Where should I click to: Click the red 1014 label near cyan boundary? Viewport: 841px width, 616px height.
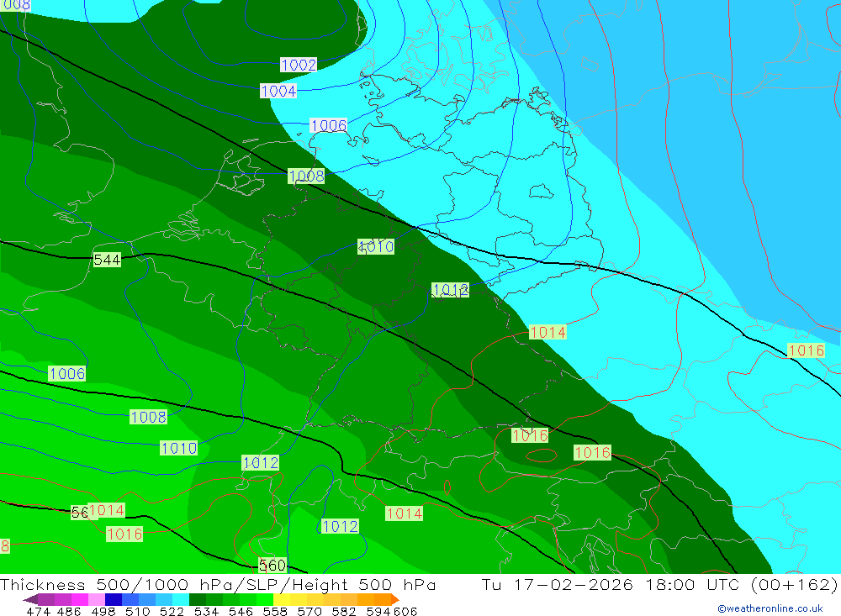click(x=547, y=332)
